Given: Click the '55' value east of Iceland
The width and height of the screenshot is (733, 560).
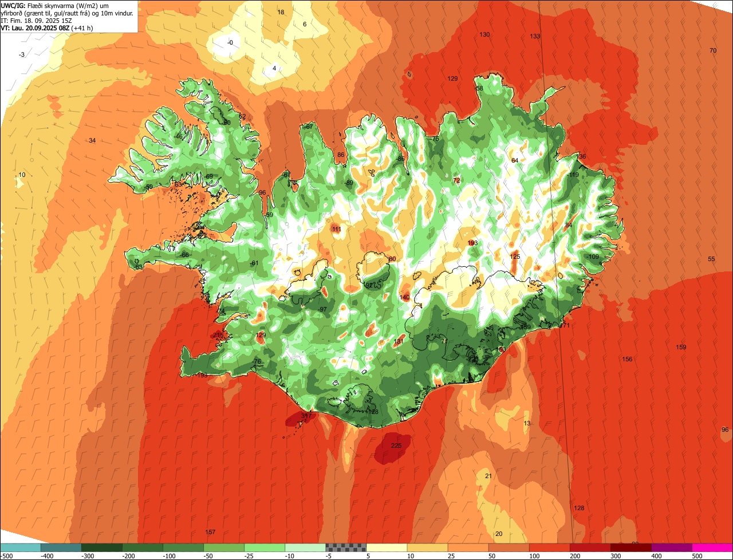Looking at the screenshot, I should [711, 259].
